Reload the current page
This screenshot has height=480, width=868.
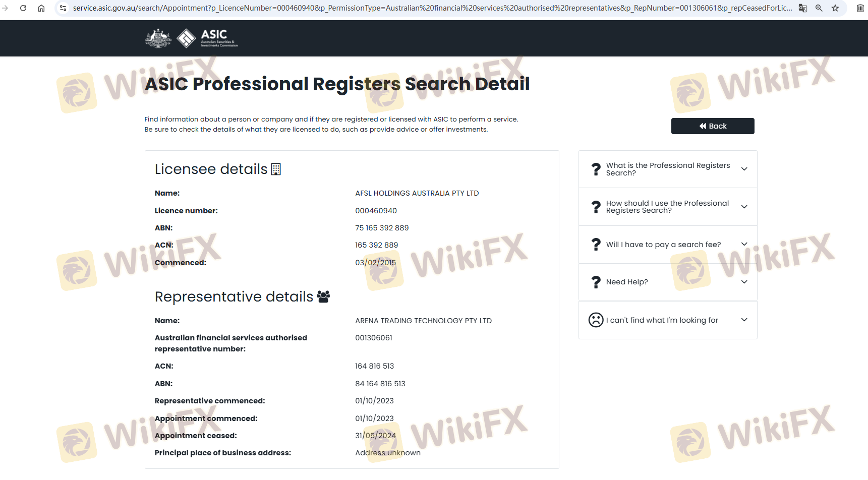pyautogui.click(x=23, y=8)
